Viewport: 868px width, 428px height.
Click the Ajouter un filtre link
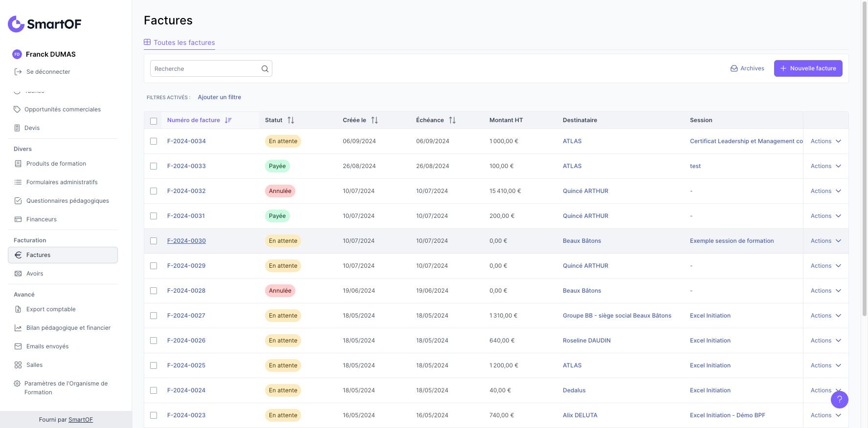click(219, 97)
